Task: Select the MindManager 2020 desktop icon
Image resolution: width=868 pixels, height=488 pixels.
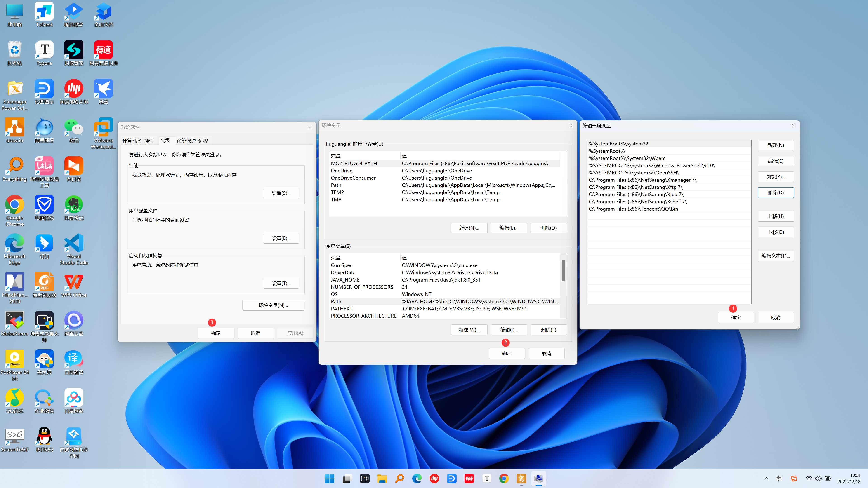Action: (14, 288)
